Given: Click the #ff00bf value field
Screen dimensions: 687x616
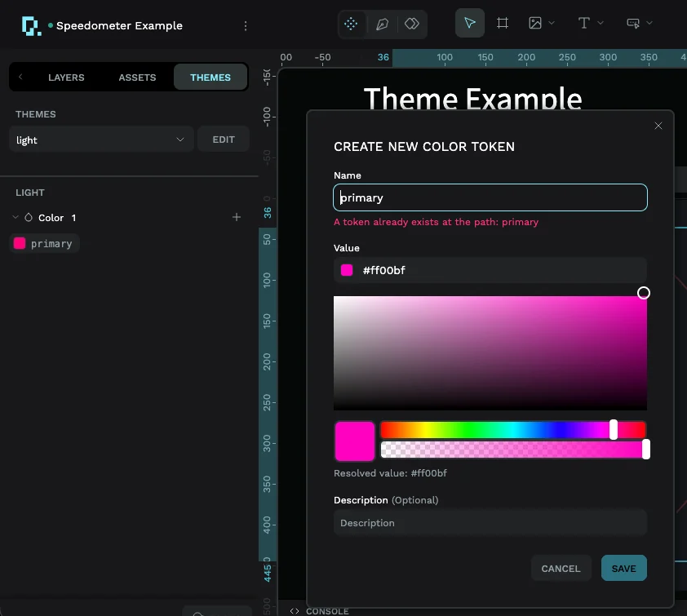Looking at the screenshot, I should (x=490, y=270).
